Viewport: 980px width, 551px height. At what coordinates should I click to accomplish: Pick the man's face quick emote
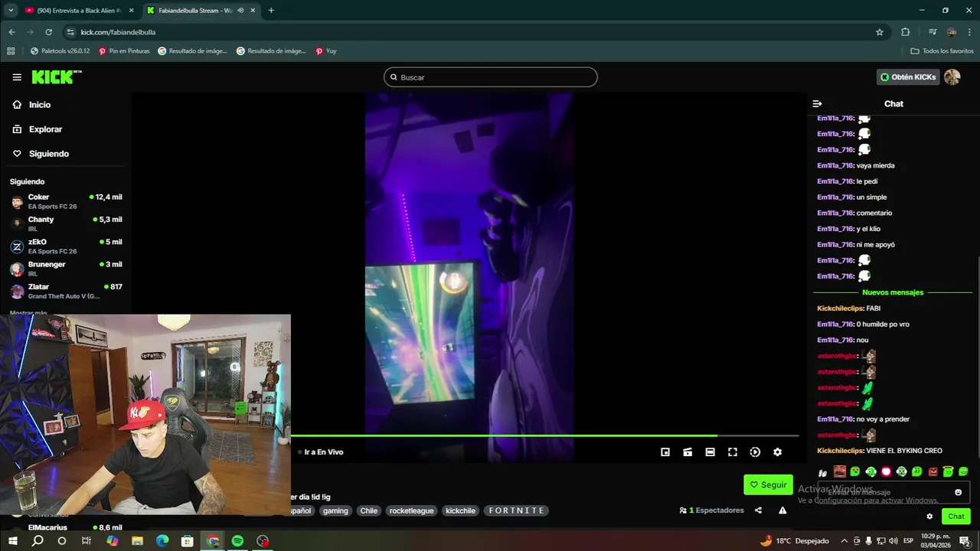coord(840,471)
